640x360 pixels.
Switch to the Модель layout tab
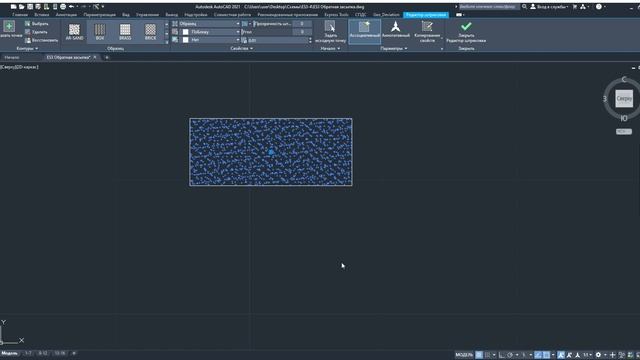(x=9, y=353)
